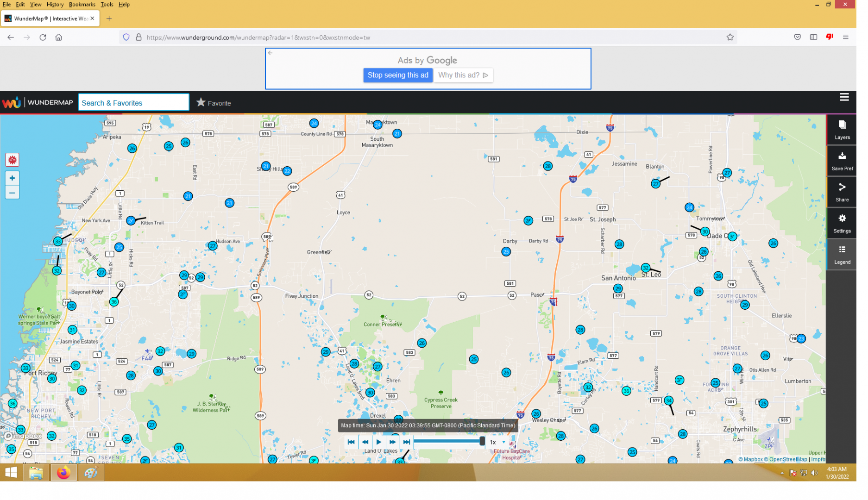Open the Bookmarks menu
The height and width of the screenshot is (500, 868).
tap(83, 5)
